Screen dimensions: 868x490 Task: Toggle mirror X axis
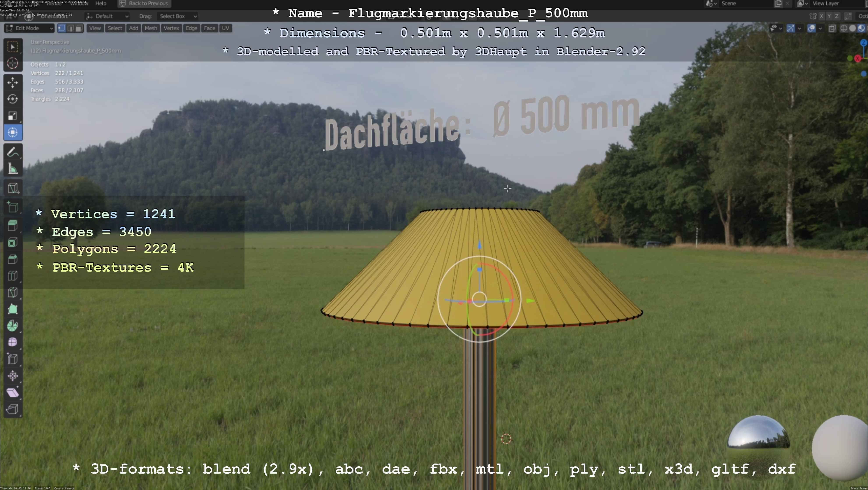[822, 16]
